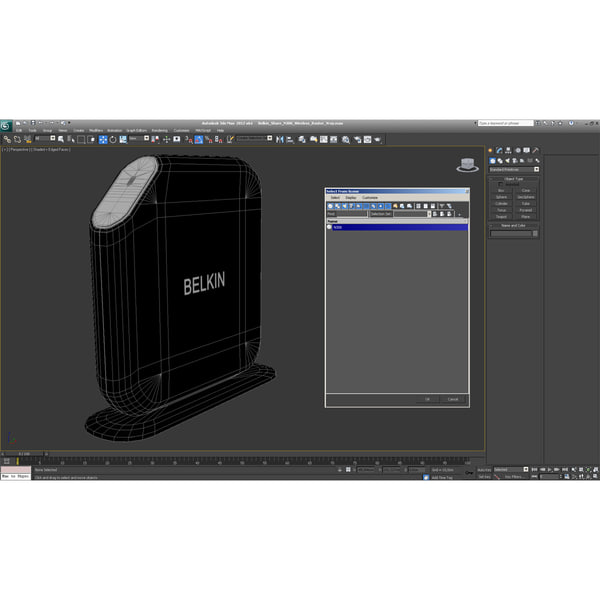Click the Sphere object type button
600x600 pixels.
[x=502, y=197]
